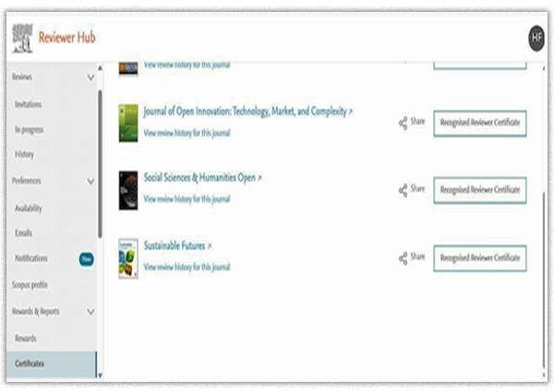Screen dimensions: 554x392
Task: Collapse the Rewards & Reports section
Action: click(90, 312)
